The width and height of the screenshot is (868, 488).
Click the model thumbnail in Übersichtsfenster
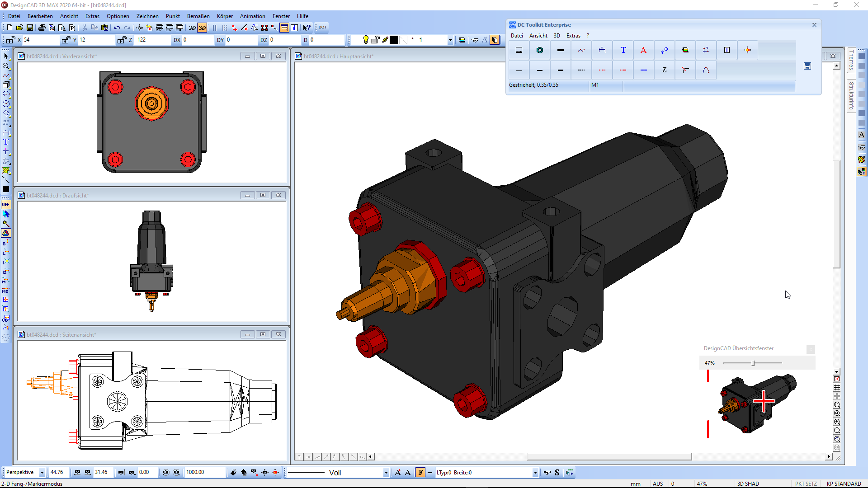757,404
